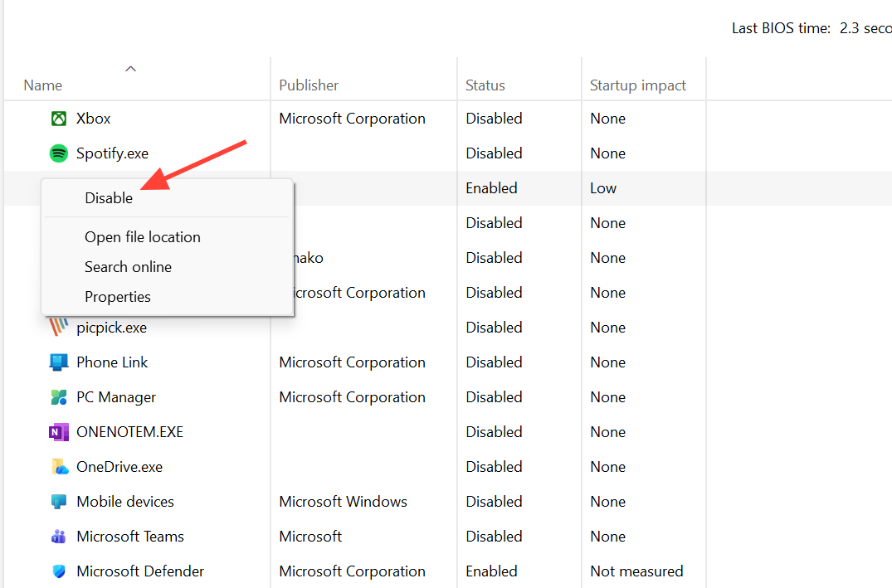Click Microsoft publisher in Teams row

[310, 537]
